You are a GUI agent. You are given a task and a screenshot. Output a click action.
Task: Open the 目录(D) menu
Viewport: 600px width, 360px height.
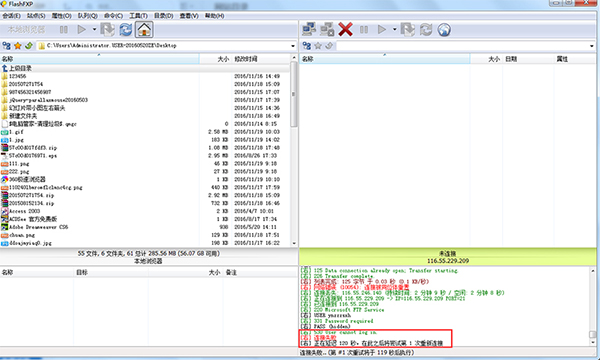click(x=163, y=16)
